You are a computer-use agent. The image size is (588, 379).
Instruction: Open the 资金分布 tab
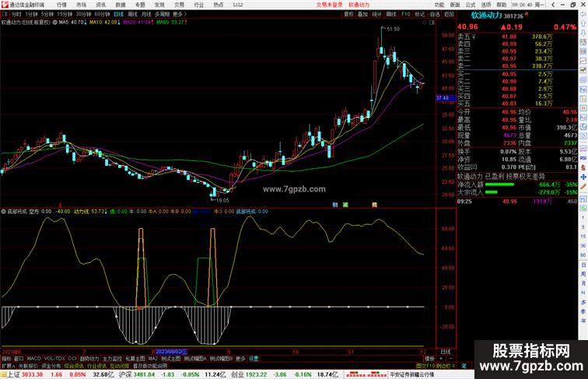(51, 366)
